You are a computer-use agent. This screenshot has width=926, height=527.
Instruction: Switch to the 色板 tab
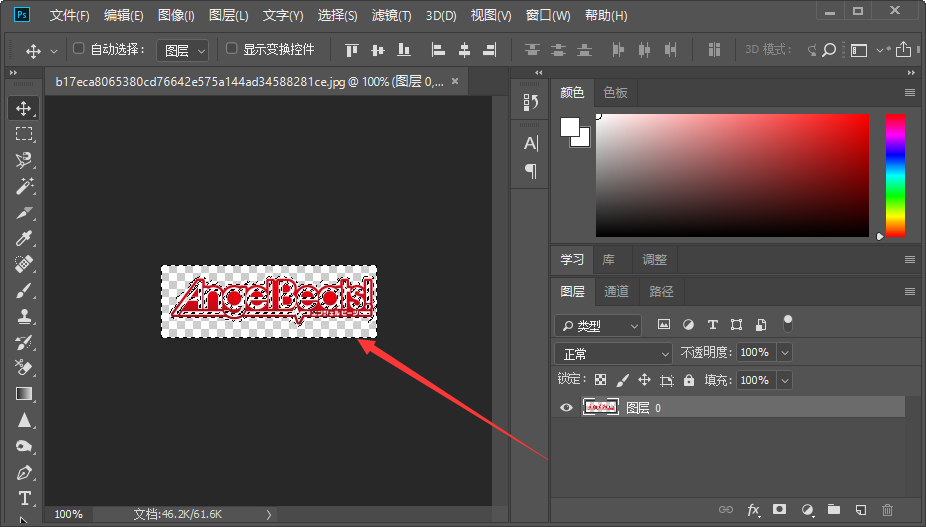615,92
